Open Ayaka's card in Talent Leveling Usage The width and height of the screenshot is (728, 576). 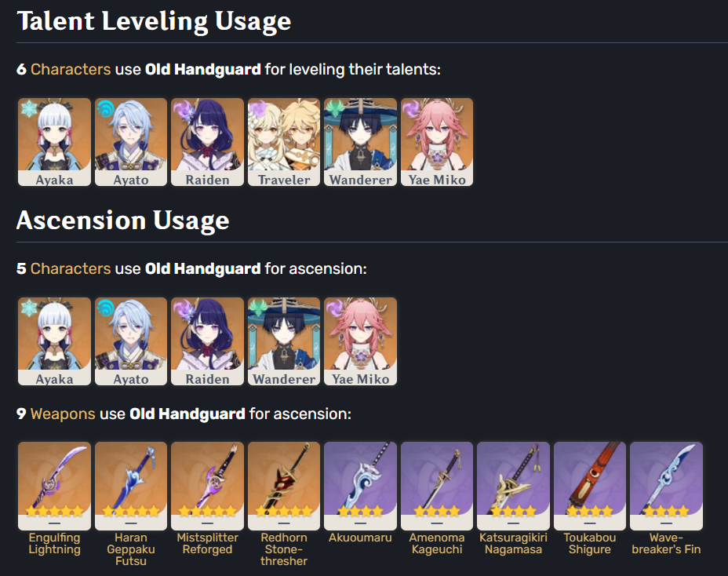(x=54, y=141)
